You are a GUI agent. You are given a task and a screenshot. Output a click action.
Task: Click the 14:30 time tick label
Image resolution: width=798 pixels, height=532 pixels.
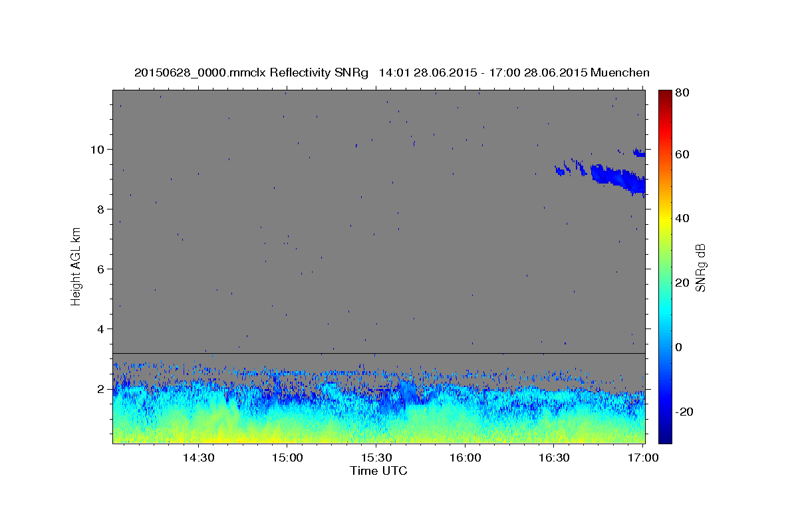(x=198, y=458)
